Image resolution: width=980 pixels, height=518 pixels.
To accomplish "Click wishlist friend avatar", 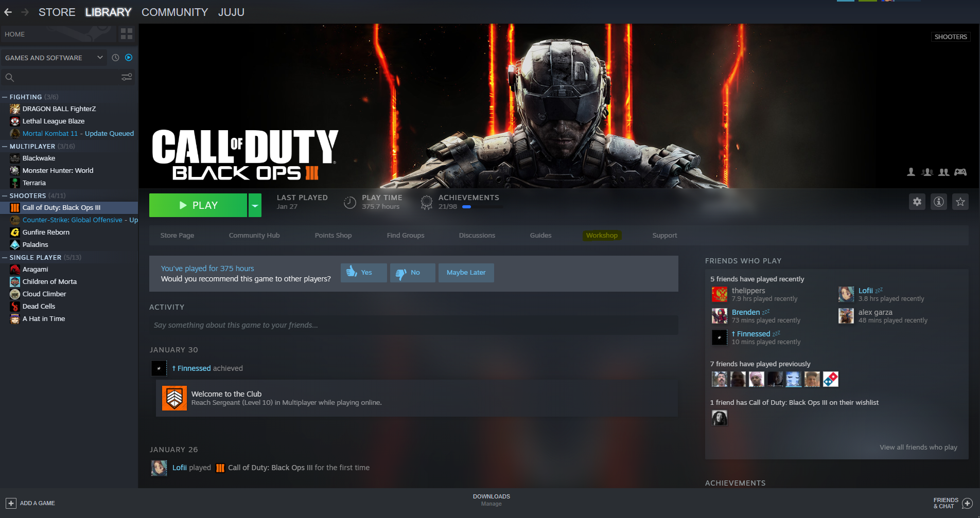I will (x=720, y=418).
